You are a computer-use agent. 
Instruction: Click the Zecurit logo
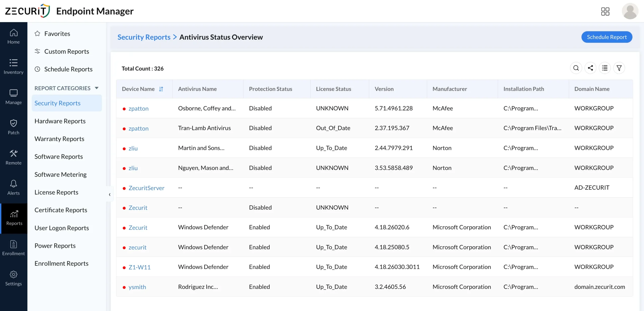[x=28, y=11]
